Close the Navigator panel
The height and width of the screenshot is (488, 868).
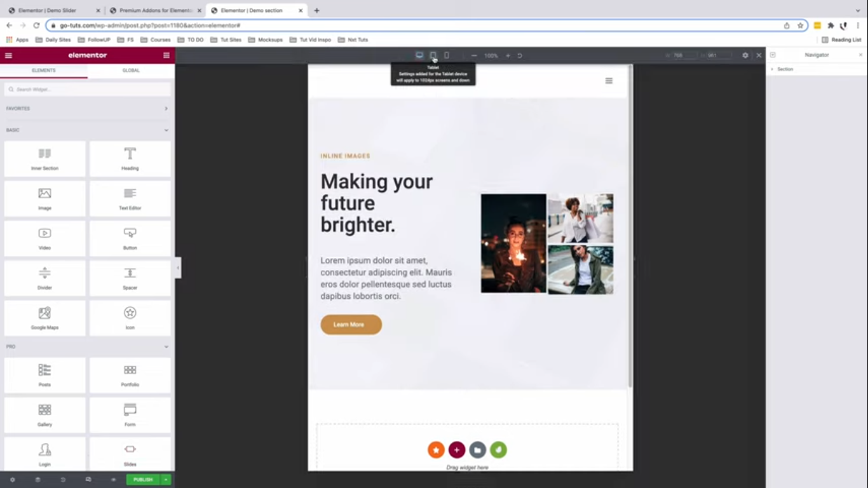point(861,55)
